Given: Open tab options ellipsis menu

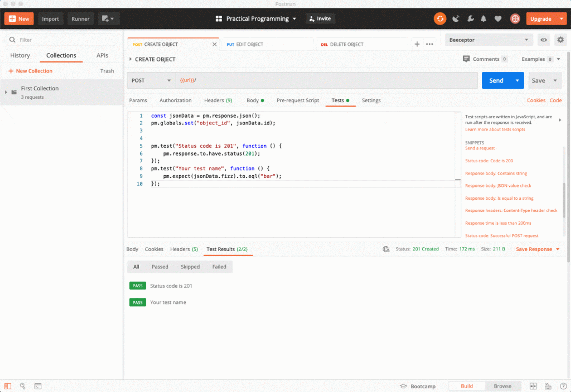Looking at the screenshot, I should [x=429, y=44].
